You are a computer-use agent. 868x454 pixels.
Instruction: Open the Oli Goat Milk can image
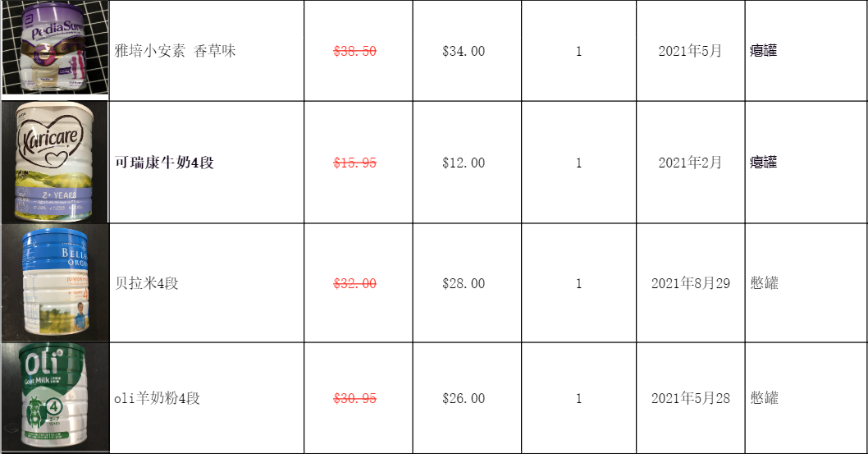[54, 398]
